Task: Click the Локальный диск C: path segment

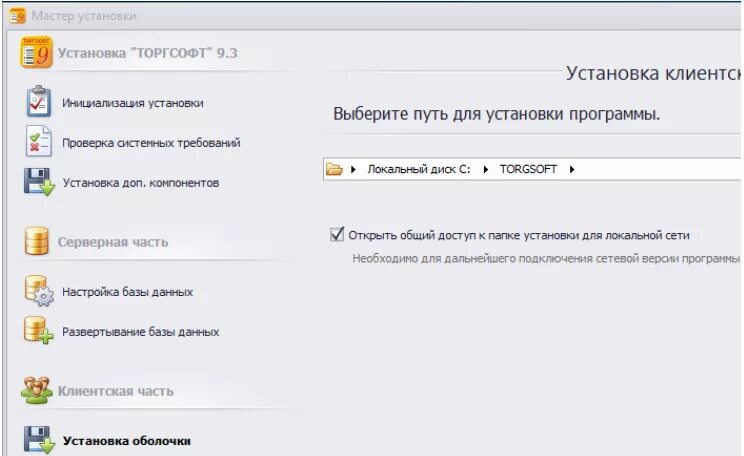Action: click(419, 169)
